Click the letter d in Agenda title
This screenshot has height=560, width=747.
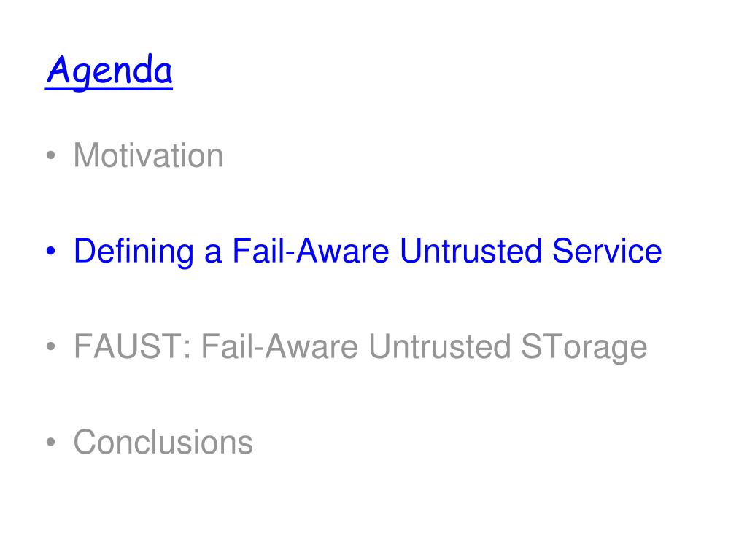pyautogui.click(x=144, y=69)
